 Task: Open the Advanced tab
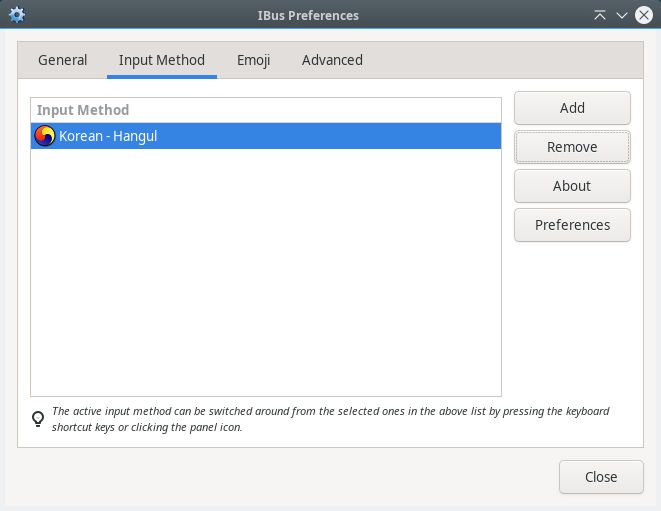[332, 60]
